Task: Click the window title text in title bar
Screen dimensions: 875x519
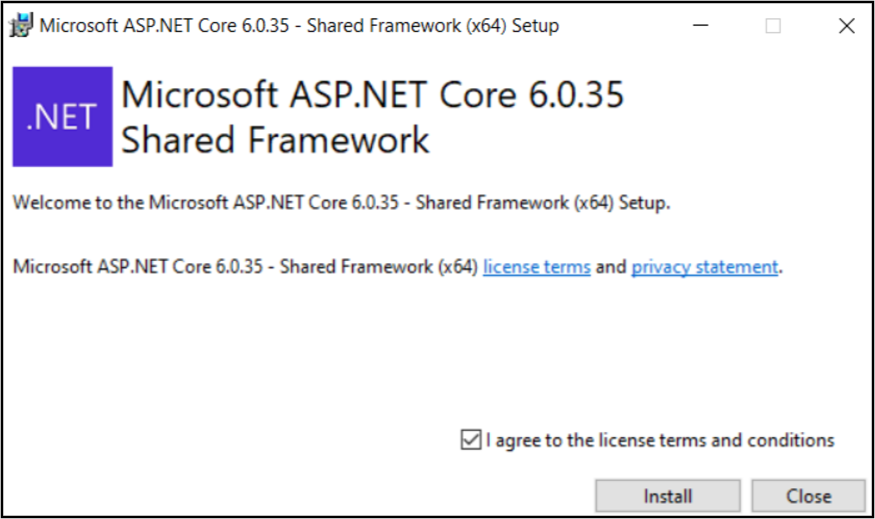Action: 299,27
